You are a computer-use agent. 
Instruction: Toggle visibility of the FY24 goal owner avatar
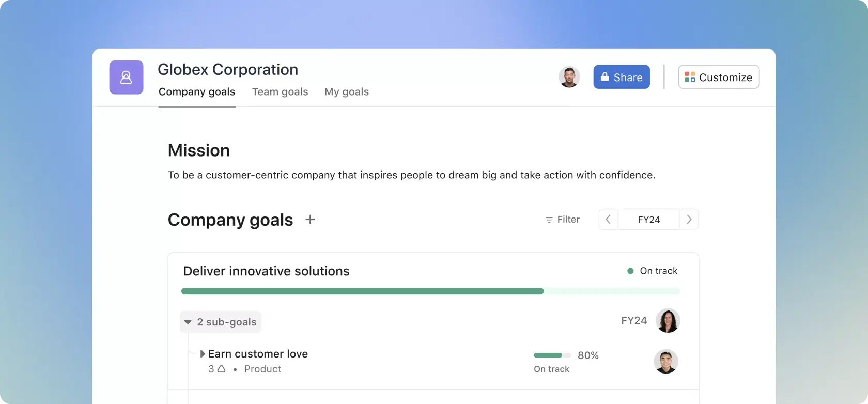click(x=667, y=320)
